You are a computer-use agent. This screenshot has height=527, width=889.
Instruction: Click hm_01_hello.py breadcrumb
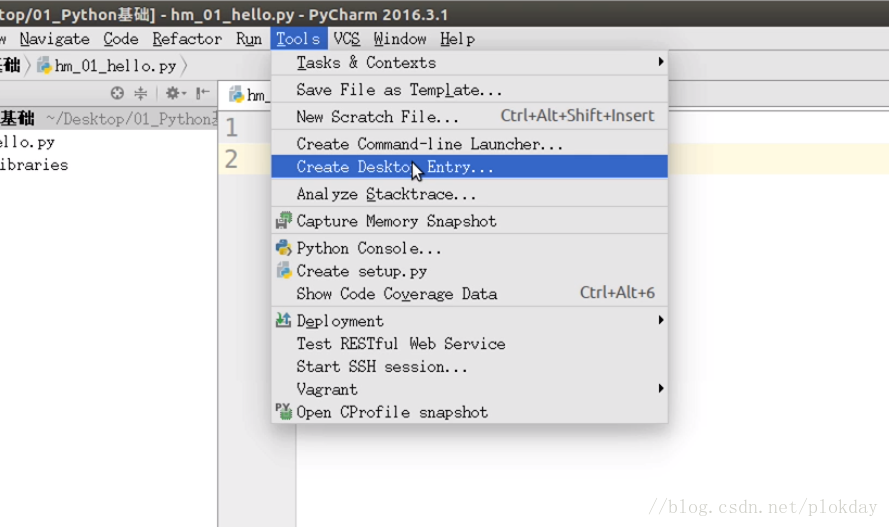click(x=115, y=66)
